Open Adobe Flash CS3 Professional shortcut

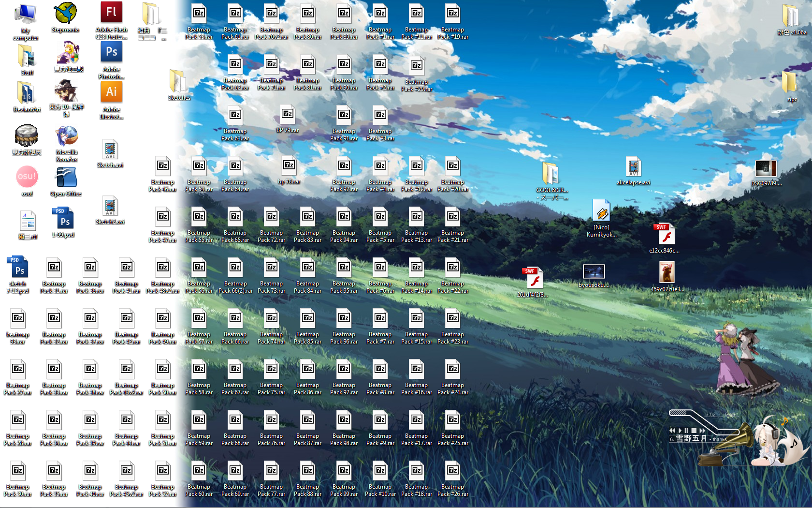tap(111, 21)
